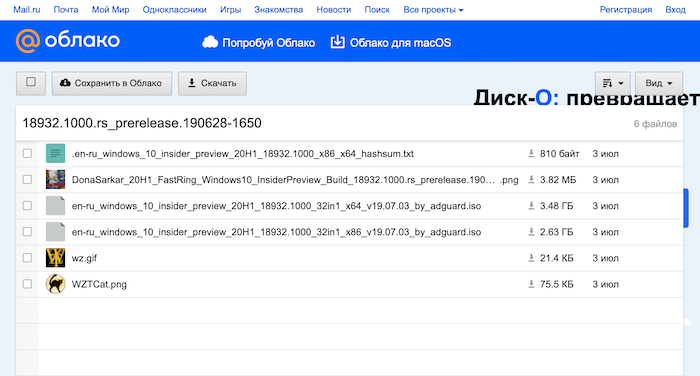This screenshot has width=700, height=376.
Task: Open the WZTCat.png cat thumbnail
Action: tap(55, 284)
